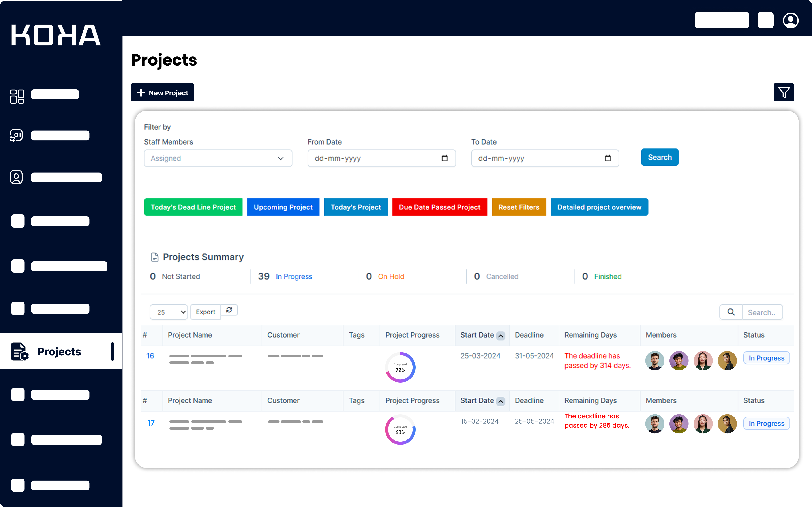Toggle Start Date sort arrow in first header
812x507 pixels.
coord(501,336)
